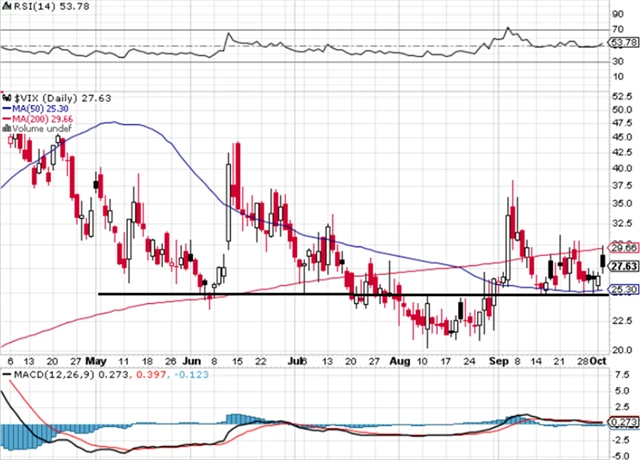Select the RSI 53.78 value tag

click(x=623, y=44)
